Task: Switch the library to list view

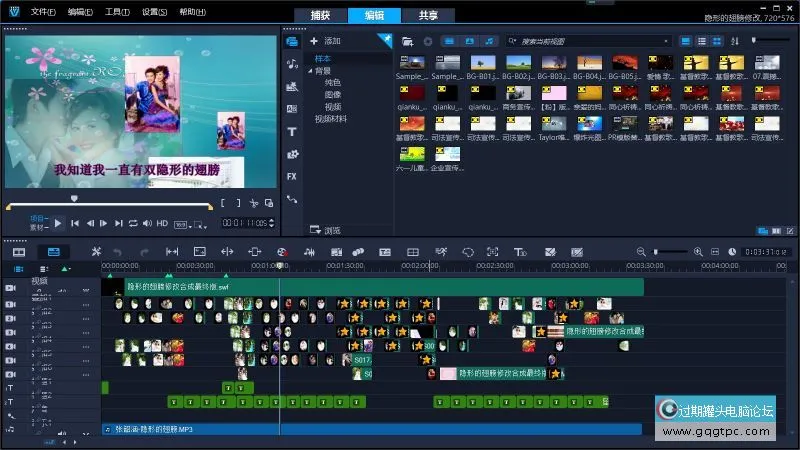Action: (702, 41)
